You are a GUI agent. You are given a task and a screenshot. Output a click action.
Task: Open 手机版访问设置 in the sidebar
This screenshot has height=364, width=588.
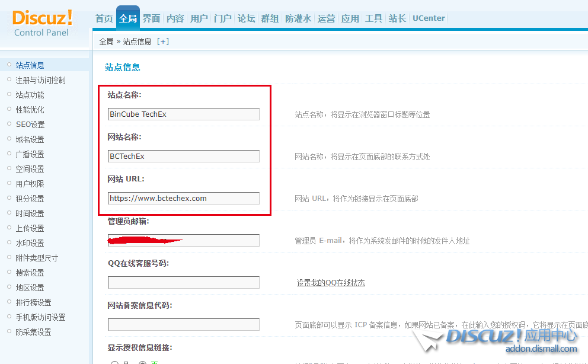[40, 317]
